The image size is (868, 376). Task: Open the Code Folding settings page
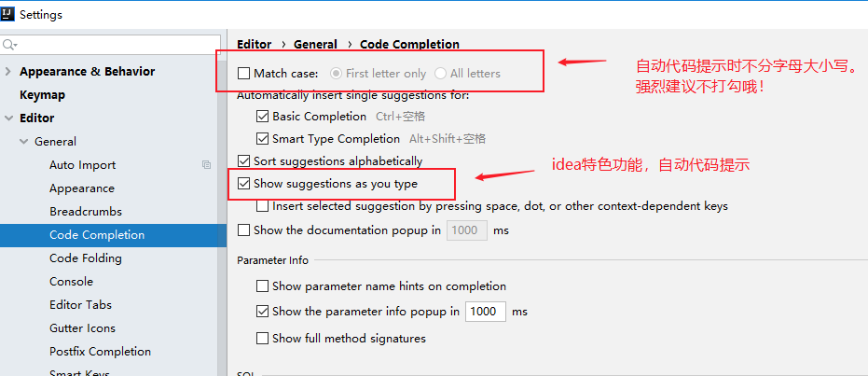point(85,258)
